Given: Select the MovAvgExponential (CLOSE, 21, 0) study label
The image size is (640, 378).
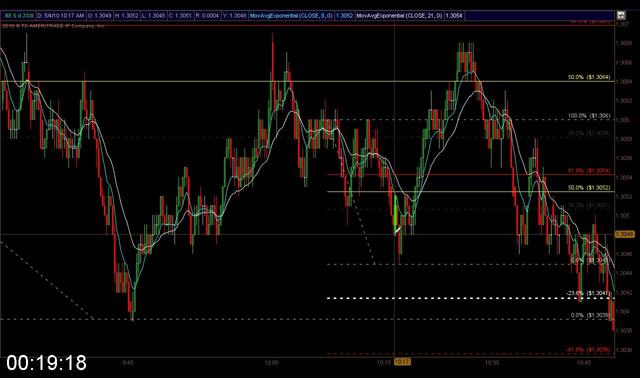Looking at the screenshot, I should (399, 16).
